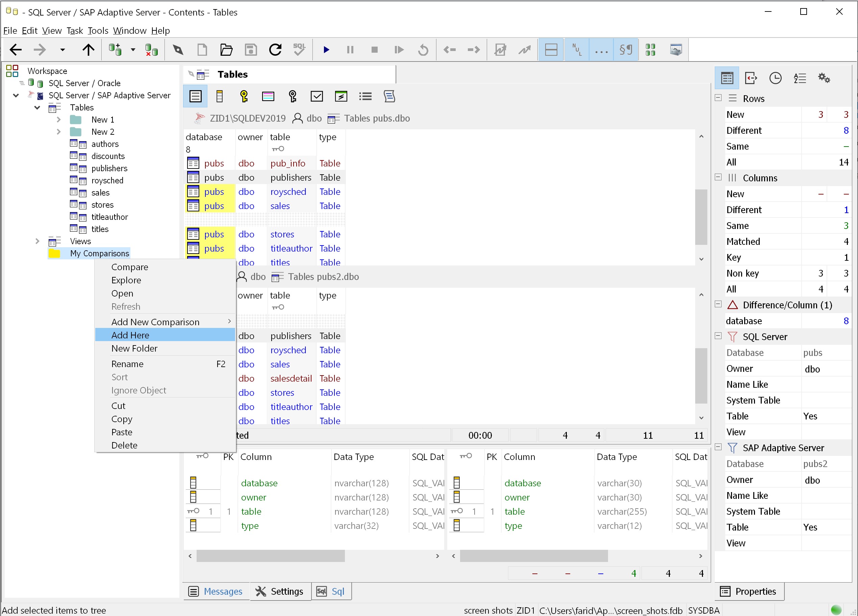
Task: Click the stop toolbar button
Action: (375, 50)
